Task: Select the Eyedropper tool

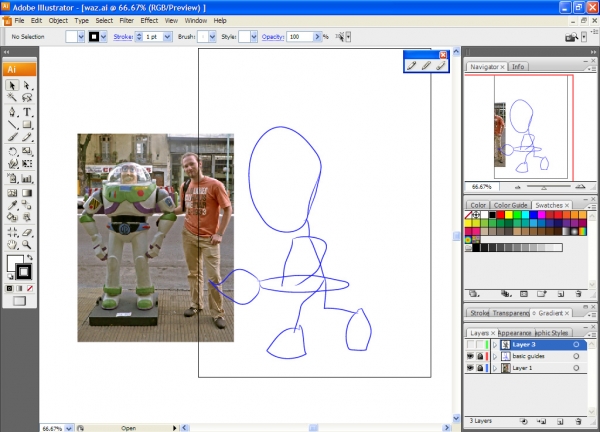Action: click(12, 205)
